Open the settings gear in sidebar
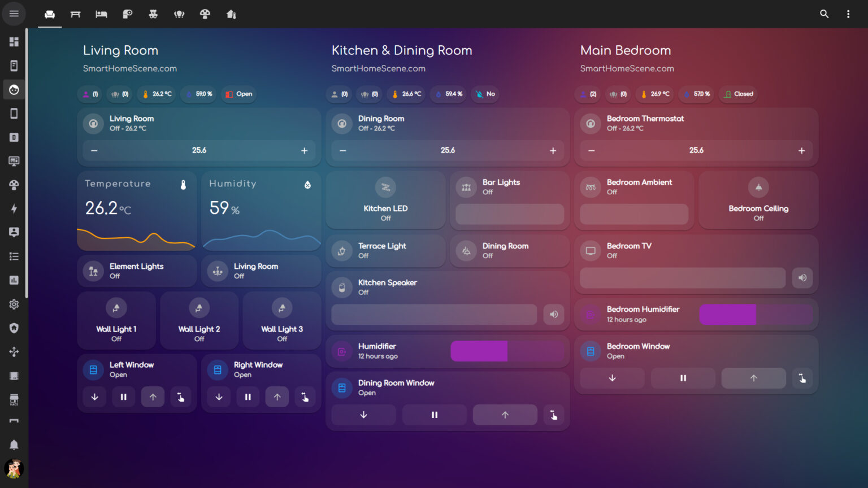 pyautogui.click(x=14, y=304)
